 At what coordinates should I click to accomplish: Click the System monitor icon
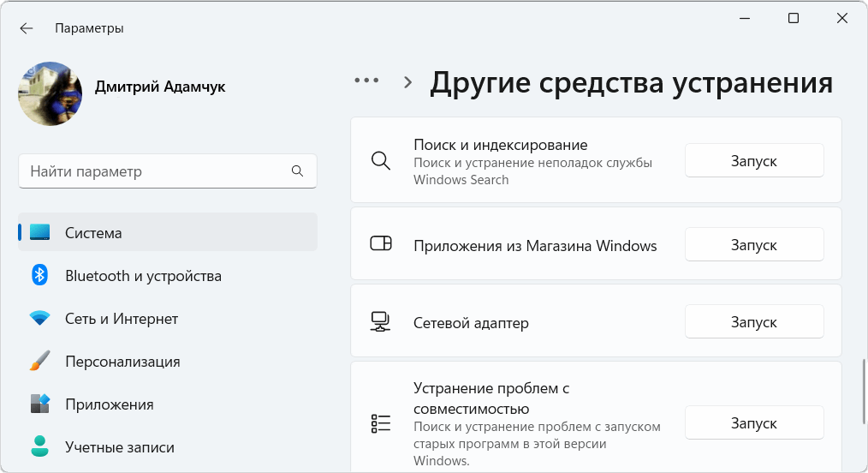click(x=39, y=233)
